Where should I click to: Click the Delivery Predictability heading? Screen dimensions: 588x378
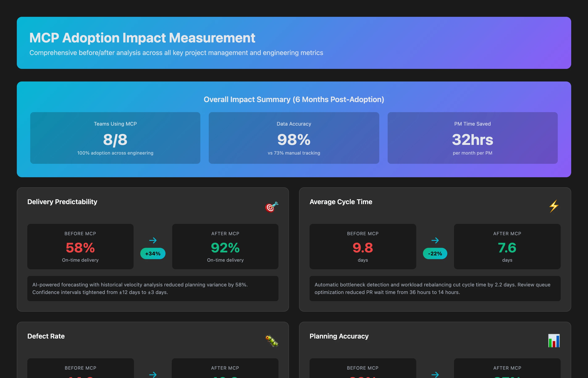click(62, 202)
